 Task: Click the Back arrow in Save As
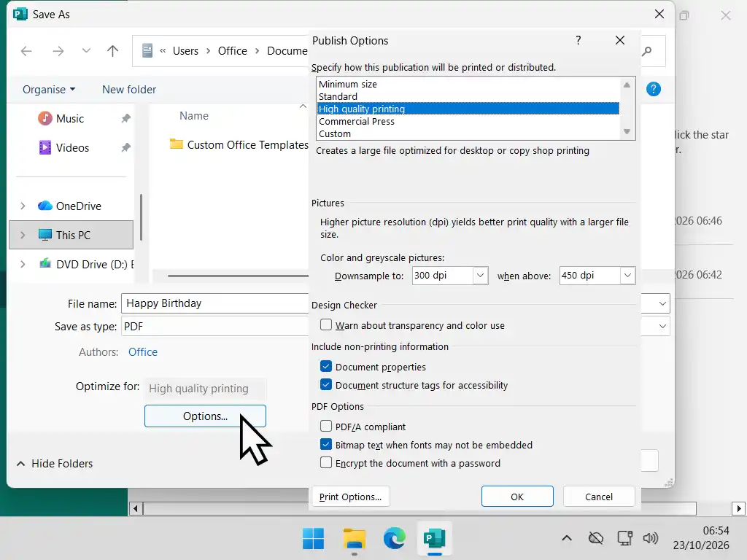point(27,51)
